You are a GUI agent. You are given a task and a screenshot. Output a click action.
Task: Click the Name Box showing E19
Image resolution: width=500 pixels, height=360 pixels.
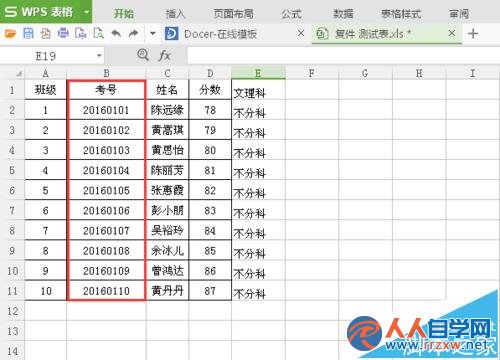coord(47,56)
